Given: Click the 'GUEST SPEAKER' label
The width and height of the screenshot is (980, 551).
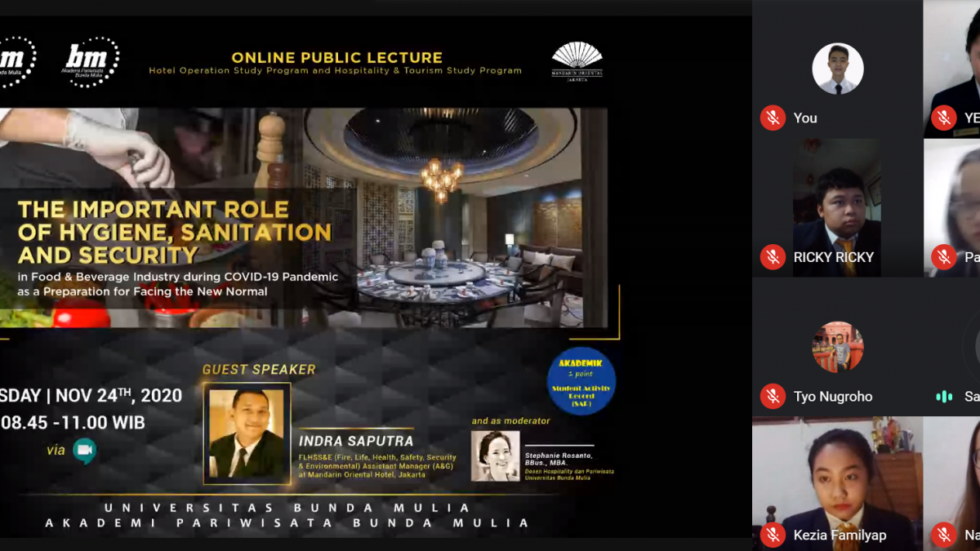Looking at the screenshot, I should [259, 370].
